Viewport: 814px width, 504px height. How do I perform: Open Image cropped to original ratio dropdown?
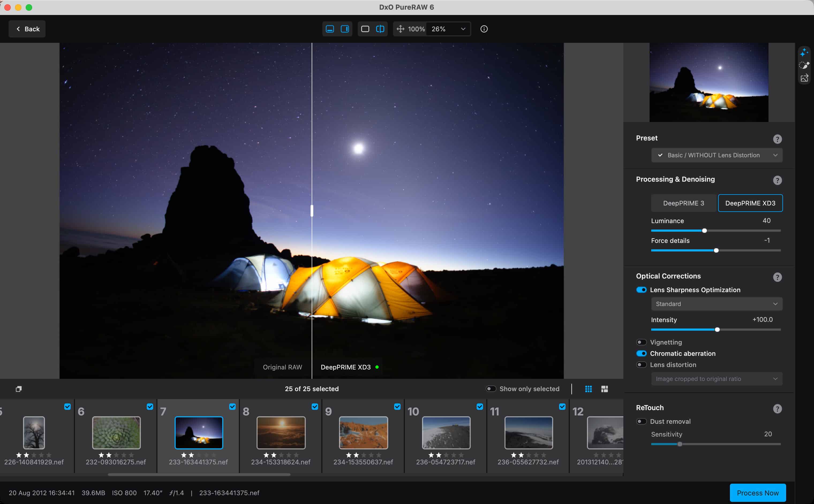(x=717, y=379)
